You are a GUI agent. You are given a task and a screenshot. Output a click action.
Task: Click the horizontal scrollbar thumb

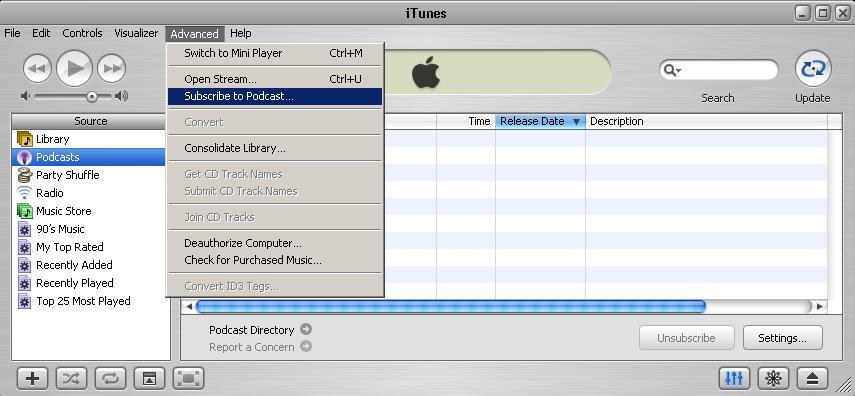click(450, 307)
